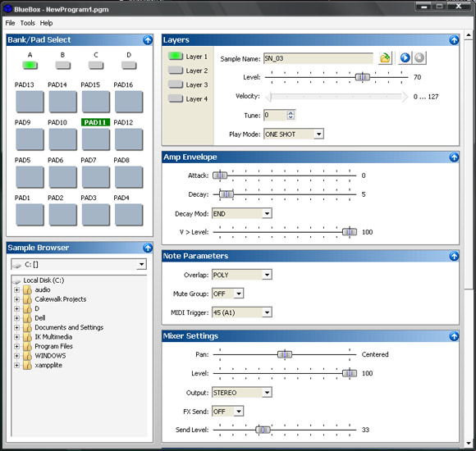Click the open sample folder icon
The width and height of the screenshot is (476, 451).
pos(385,57)
